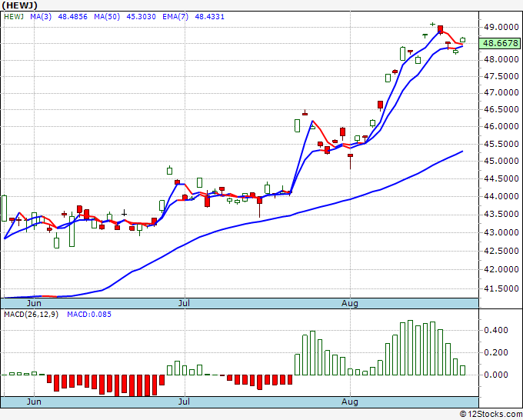Viewport: 523px width, 420px height.
Task: Click the 42.0000 price axis label
Action: pos(501,269)
